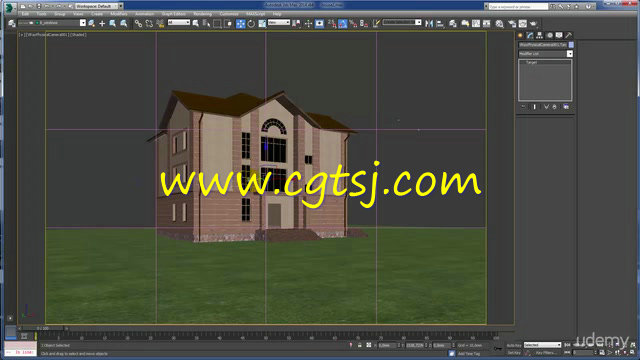Screen dimensions: 640x360
Task: Toggle the Percent Snap button
Action: tap(353, 24)
